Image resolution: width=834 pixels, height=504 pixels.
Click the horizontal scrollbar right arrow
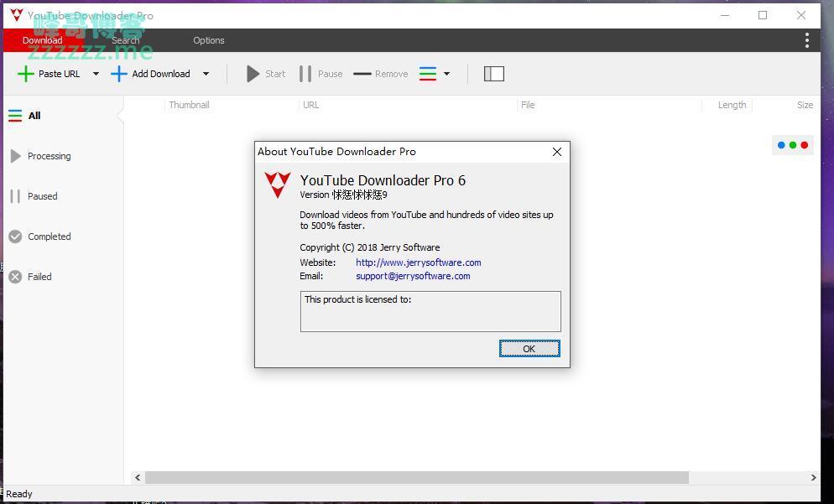click(x=812, y=477)
